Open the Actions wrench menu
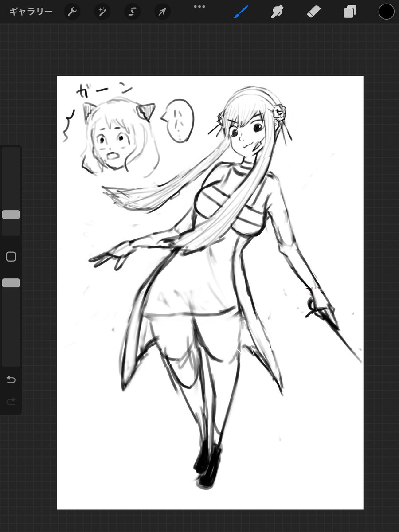 pos(72,12)
